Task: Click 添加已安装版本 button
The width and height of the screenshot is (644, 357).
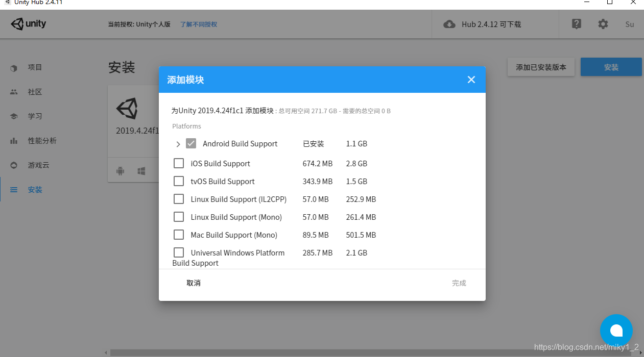Action: coord(541,67)
